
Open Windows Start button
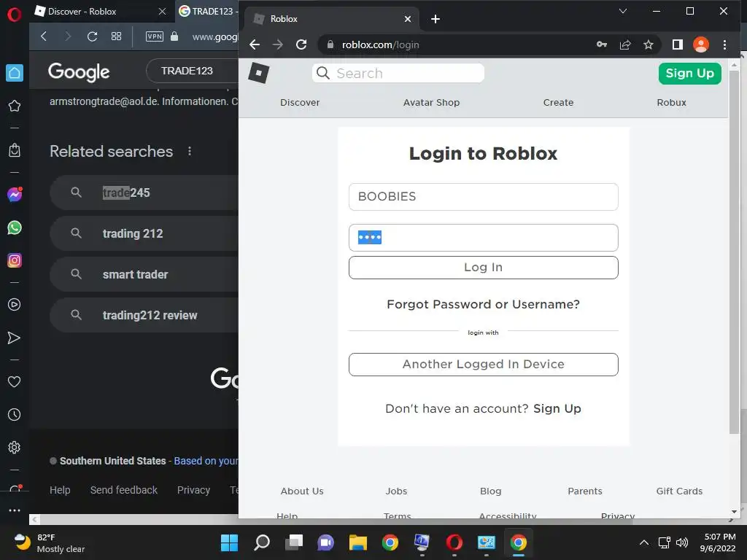(x=229, y=542)
